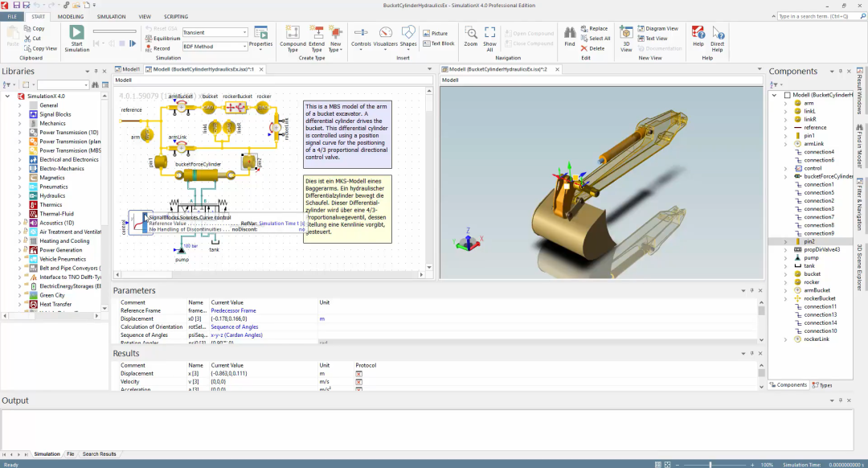Switch to Diagram View
The width and height of the screenshot is (868, 468).
tap(657, 28)
